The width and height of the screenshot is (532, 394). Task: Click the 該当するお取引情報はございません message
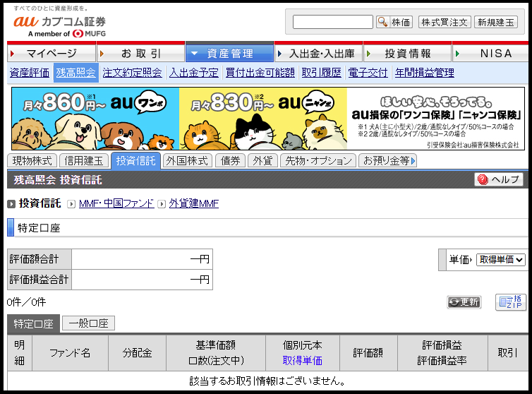pyautogui.click(x=267, y=381)
